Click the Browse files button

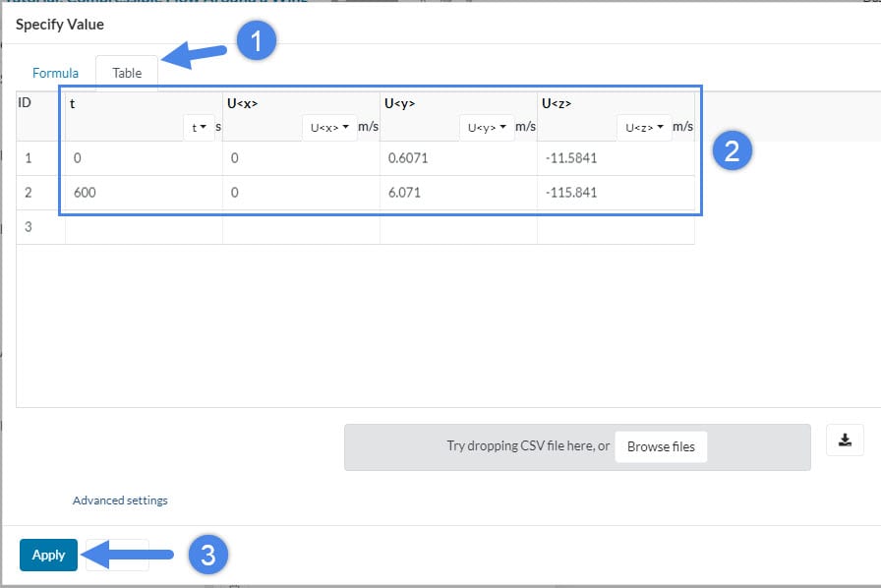point(661,446)
